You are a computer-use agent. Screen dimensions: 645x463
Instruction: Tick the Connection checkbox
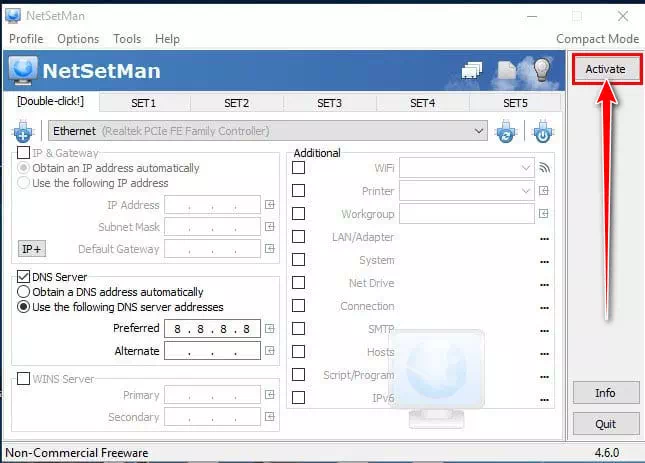pyautogui.click(x=298, y=306)
